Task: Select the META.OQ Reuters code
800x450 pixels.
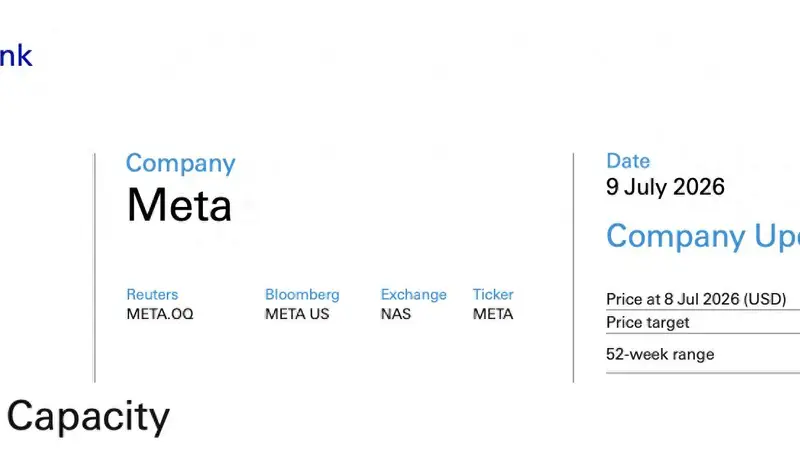Action: point(160,314)
